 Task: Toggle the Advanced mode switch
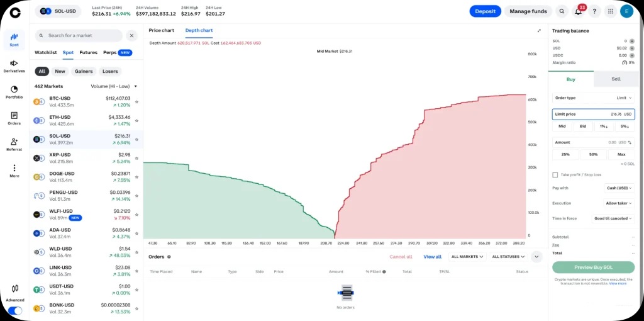14,310
